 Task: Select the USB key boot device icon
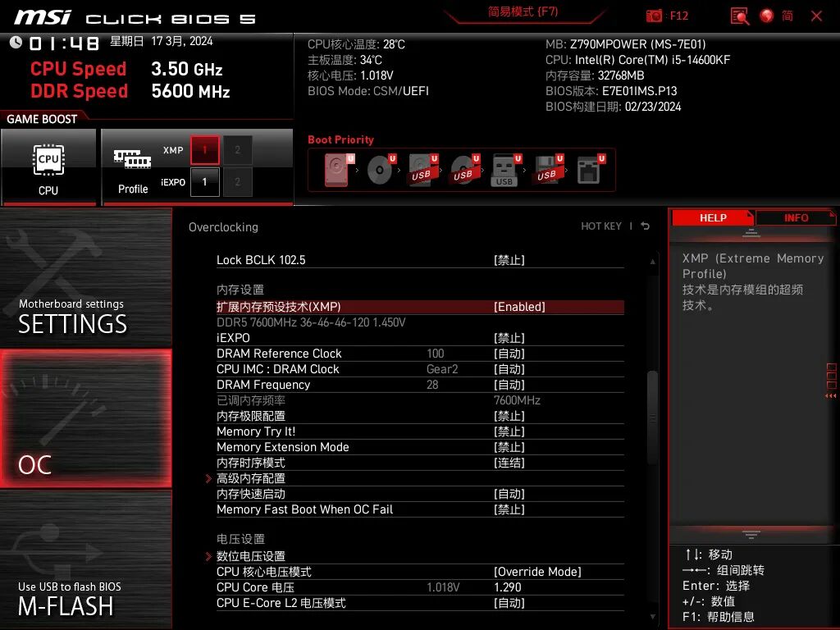tap(505, 170)
